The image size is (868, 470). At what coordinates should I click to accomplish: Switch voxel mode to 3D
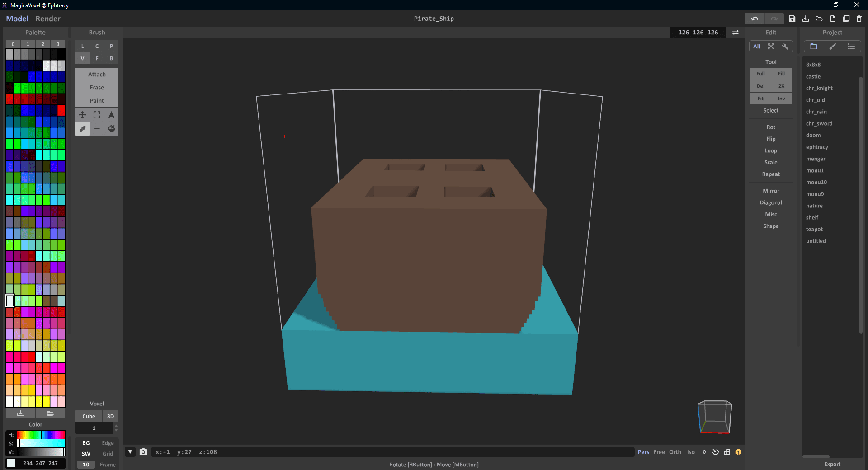(x=111, y=416)
